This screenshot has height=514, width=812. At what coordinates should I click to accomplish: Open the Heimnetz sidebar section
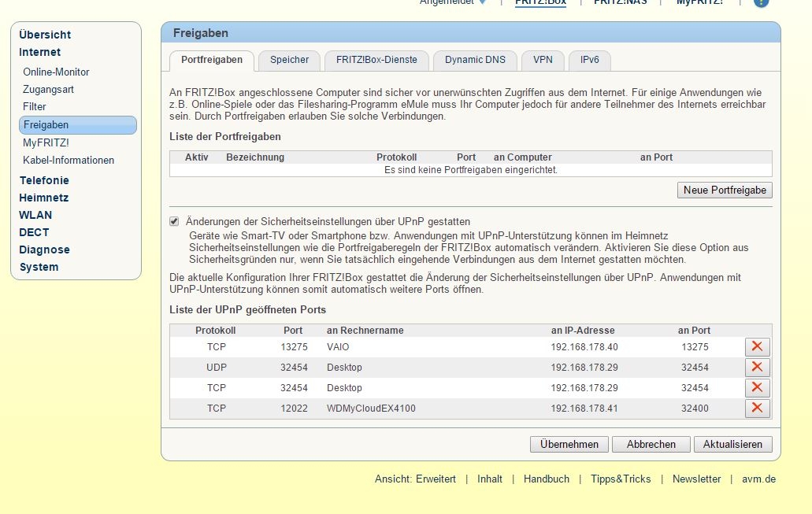click(43, 198)
